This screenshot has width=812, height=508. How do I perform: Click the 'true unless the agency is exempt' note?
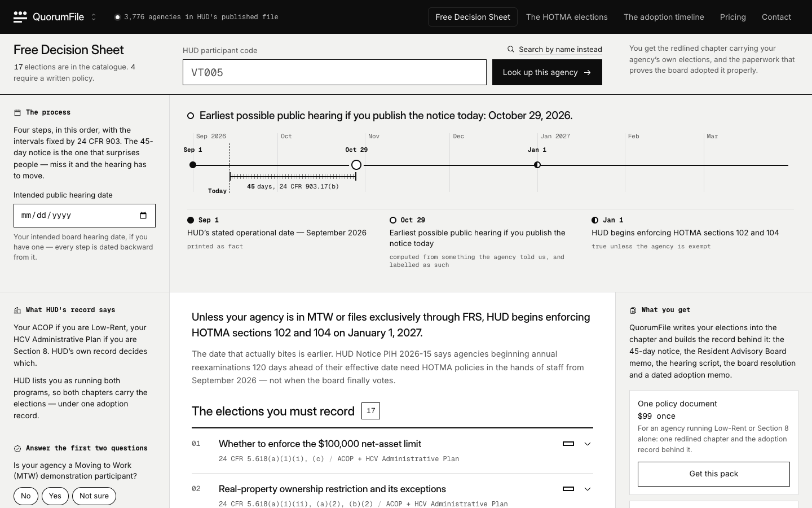pos(651,247)
